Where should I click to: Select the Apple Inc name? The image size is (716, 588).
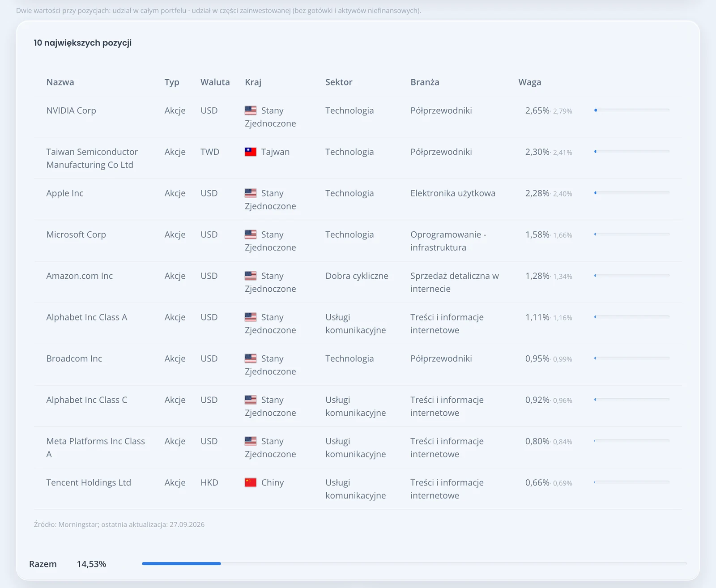click(65, 193)
